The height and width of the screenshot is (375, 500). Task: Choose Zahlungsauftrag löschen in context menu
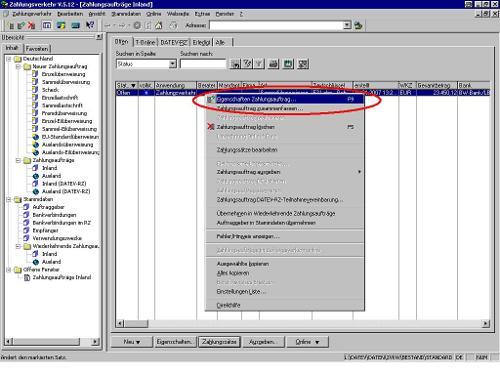tap(285, 127)
